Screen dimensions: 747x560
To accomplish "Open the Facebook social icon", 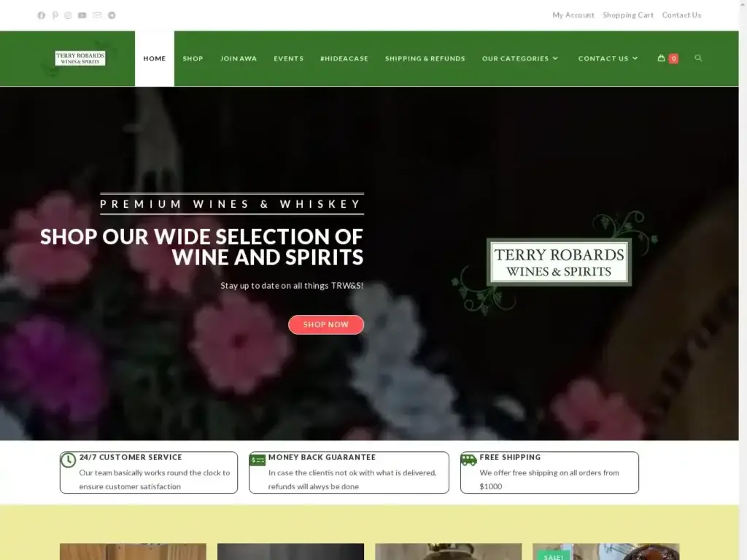I will point(42,15).
